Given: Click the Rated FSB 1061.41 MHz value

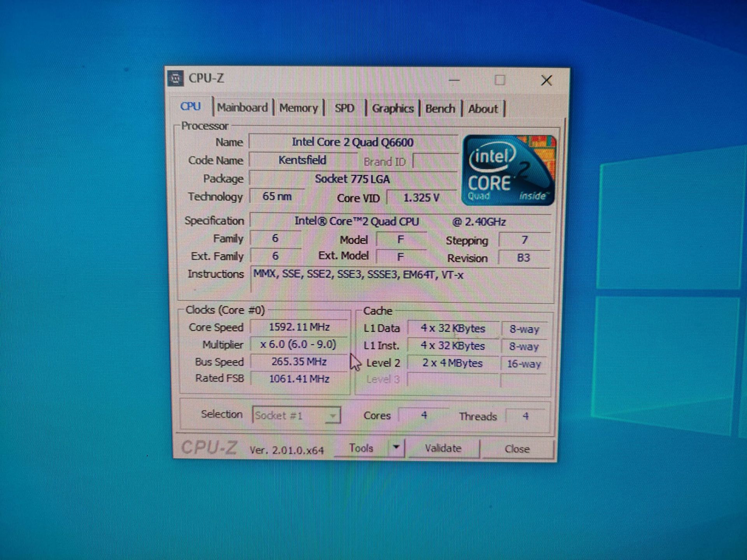Looking at the screenshot, I should (x=299, y=378).
